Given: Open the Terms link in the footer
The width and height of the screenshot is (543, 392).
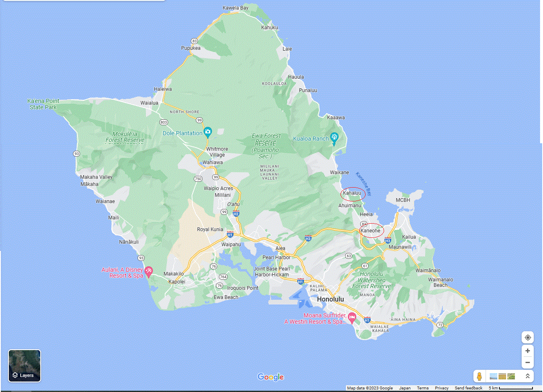Looking at the screenshot, I should (x=423, y=388).
